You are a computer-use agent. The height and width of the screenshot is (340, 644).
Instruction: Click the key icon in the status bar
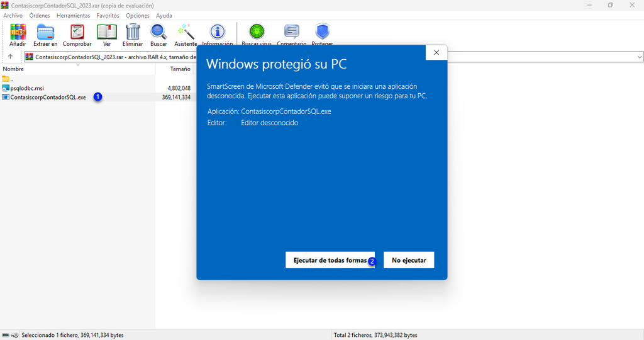[x=15, y=335]
